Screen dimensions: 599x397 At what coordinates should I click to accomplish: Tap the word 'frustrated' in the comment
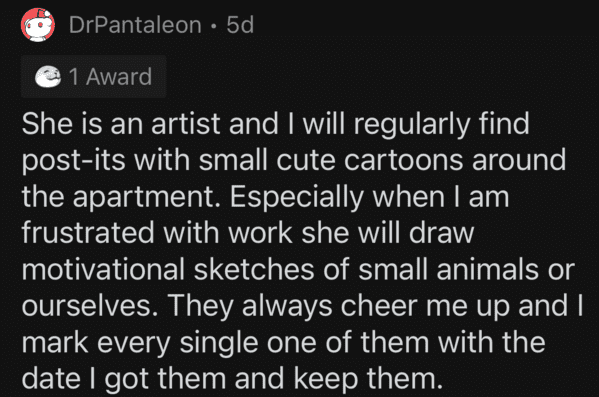(x=88, y=232)
